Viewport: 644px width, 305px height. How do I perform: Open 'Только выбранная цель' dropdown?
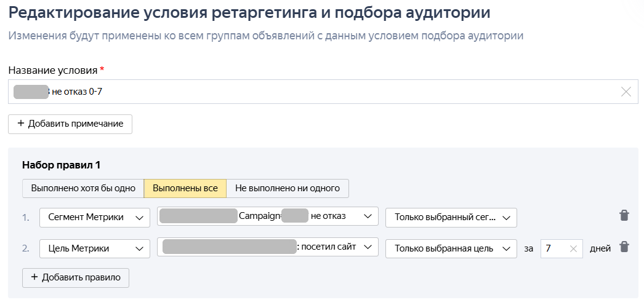click(x=451, y=248)
